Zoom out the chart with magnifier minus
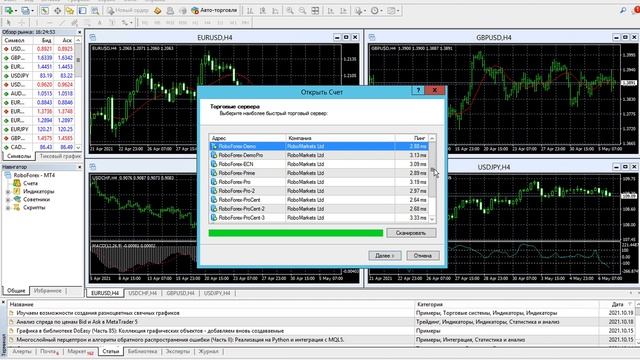 click(302, 11)
